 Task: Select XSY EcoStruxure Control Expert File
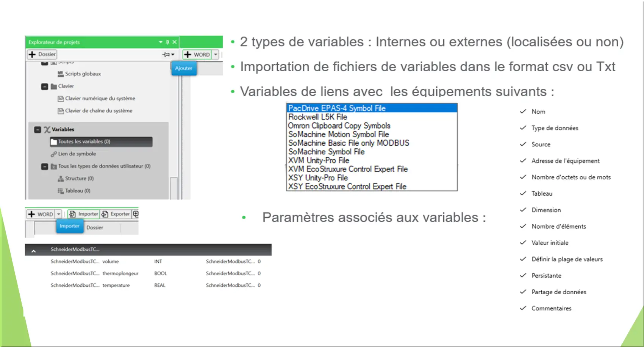coord(372,187)
